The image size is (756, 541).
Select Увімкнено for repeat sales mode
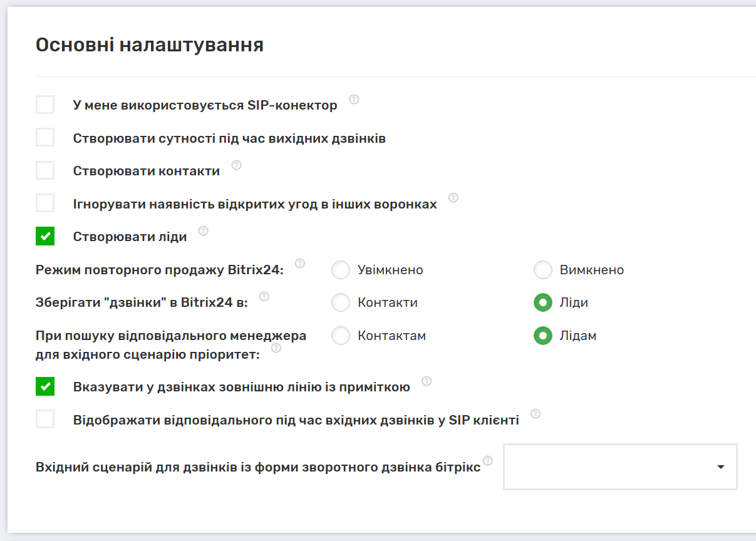point(341,270)
